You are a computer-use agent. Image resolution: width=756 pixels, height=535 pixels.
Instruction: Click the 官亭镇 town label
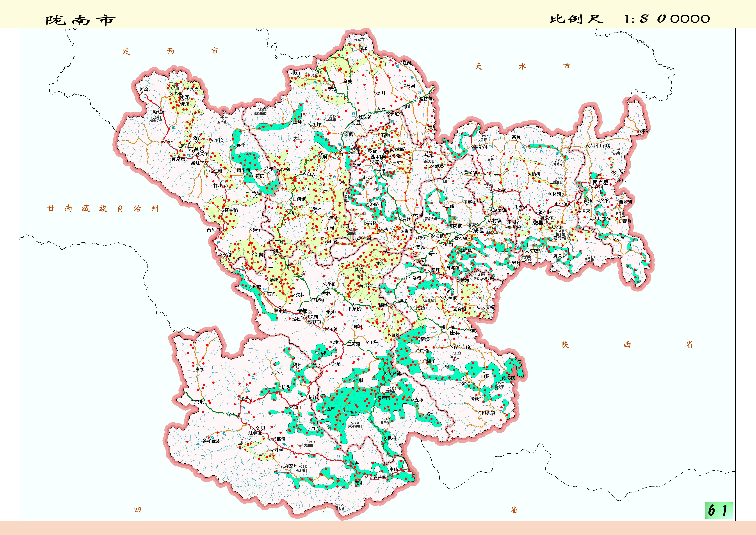point(231,210)
